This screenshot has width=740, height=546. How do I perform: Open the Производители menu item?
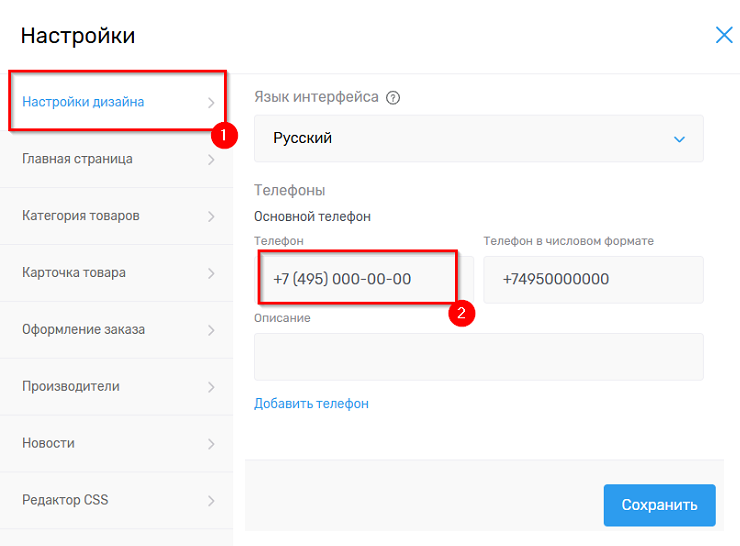coord(71,387)
